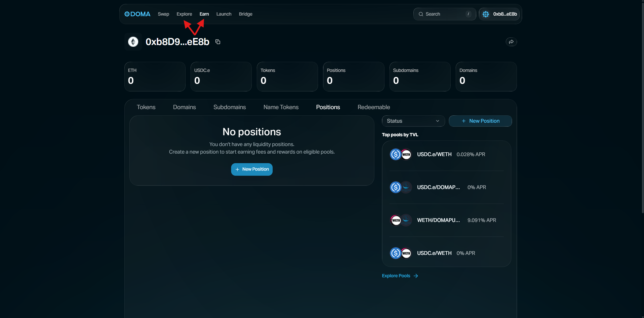
Task: Click WETH/DOMAPU pool token icons
Action: coord(401,220)
